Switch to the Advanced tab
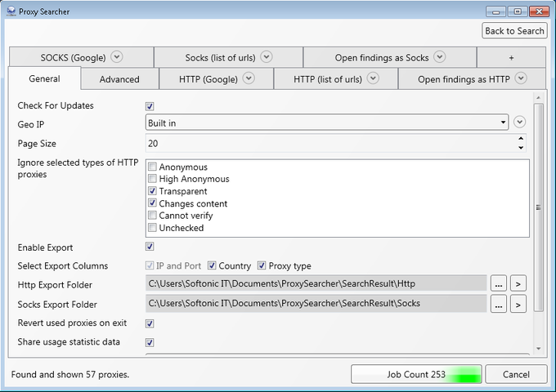This screenshot has height=392, width=556. pos(119,79)
